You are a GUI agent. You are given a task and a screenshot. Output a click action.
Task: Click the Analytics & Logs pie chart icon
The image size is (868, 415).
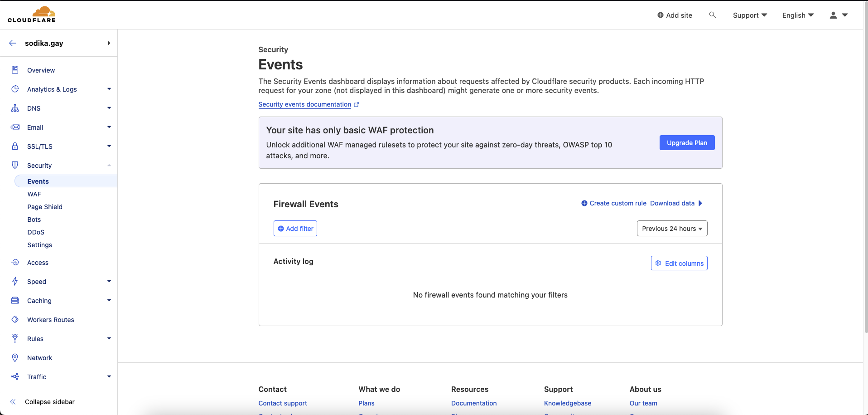[x=15, y=89]
